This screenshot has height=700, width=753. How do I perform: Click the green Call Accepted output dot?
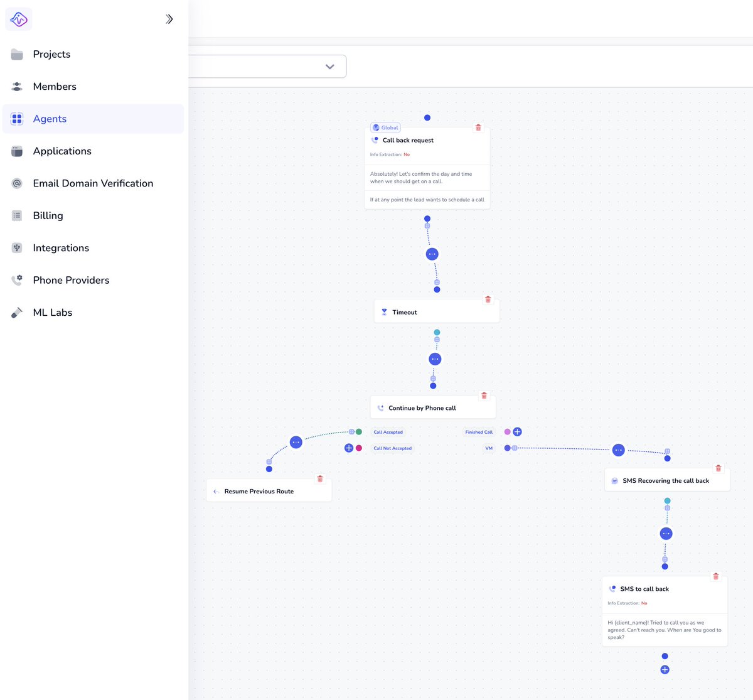359,432
